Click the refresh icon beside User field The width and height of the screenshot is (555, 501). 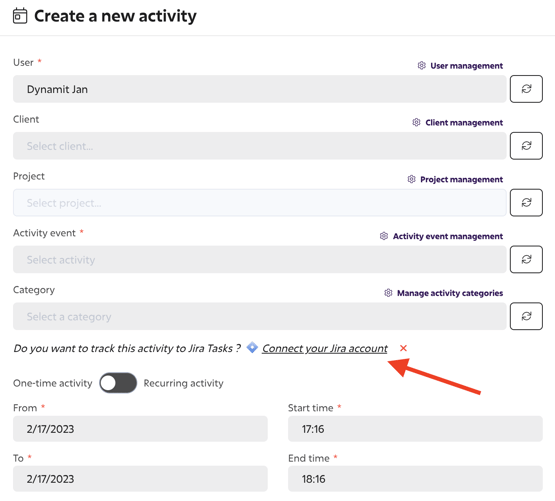coord(526,89)
